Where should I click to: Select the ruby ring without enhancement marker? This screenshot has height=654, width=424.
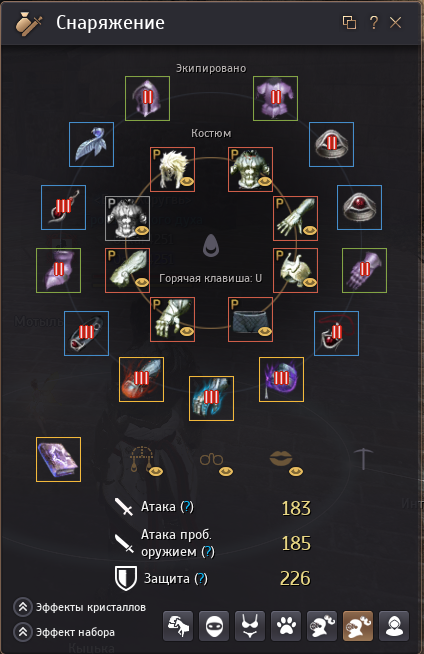[359, 207]
